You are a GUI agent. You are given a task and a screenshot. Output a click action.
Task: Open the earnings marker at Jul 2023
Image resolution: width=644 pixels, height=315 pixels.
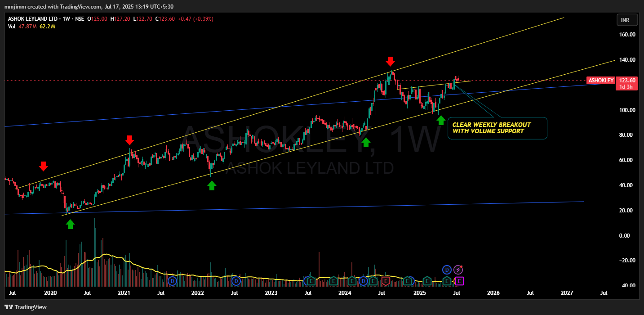click(311, 281)
